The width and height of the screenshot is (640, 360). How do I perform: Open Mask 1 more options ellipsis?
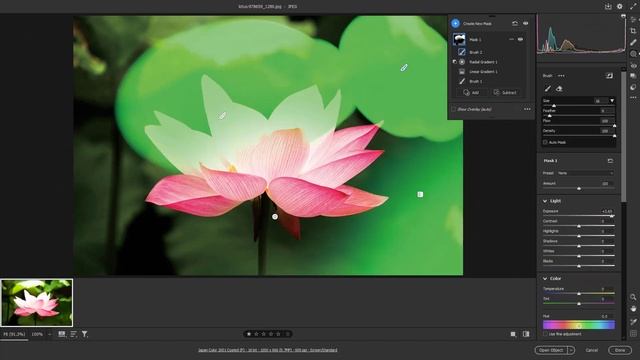point(511,40)
